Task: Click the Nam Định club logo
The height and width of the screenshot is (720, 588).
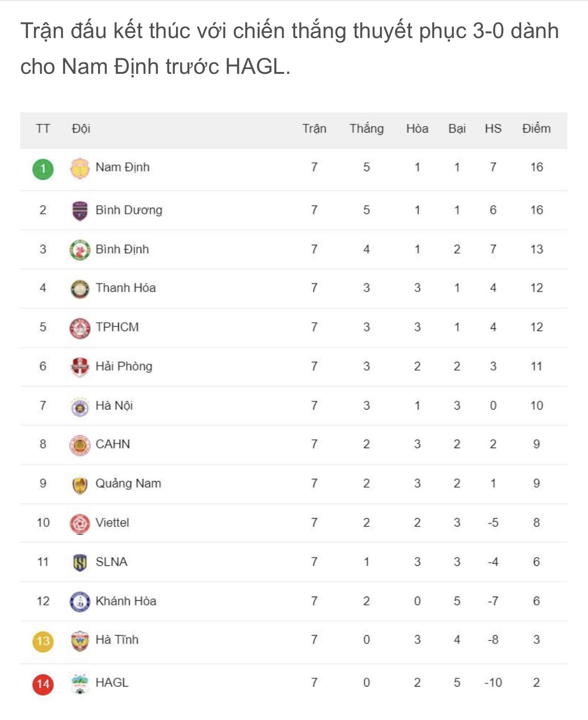Action: (x=80, y=168)
